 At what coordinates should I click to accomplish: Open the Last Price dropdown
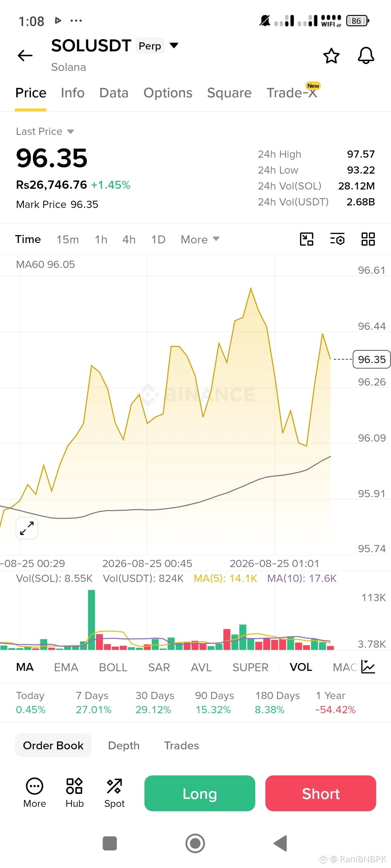(x=45, y=131)
